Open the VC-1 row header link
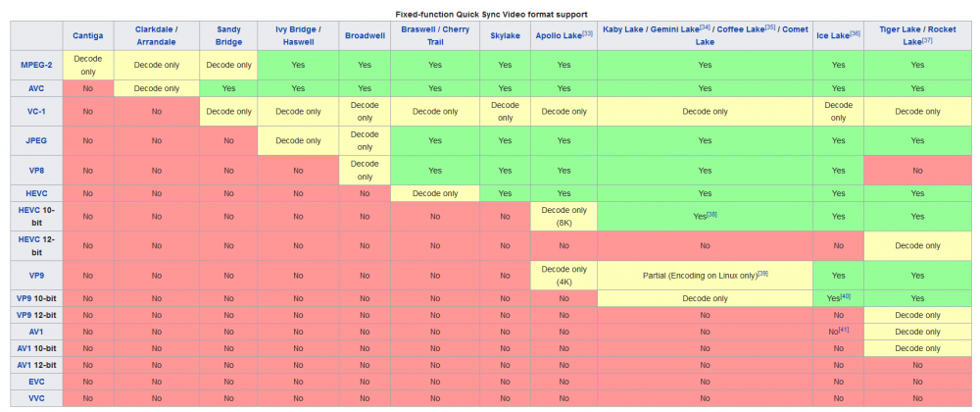The height and width of the screenshot is (412, 980). click(x=36, y=111)
